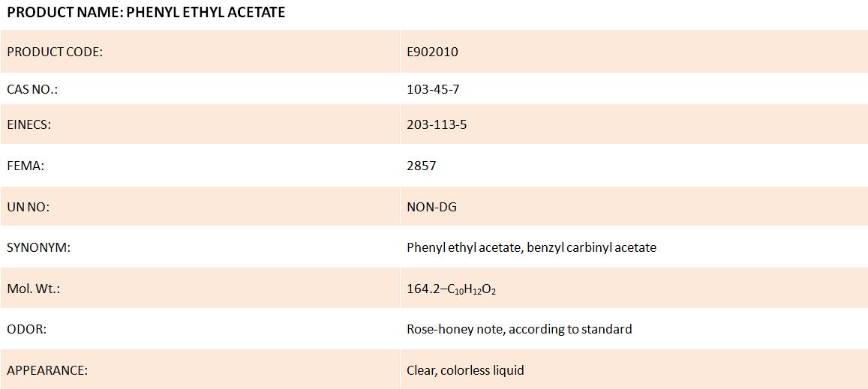Click the EINECS value 203-113-5
The height and width of the screenshot is (389, 868).
[437, 124]
